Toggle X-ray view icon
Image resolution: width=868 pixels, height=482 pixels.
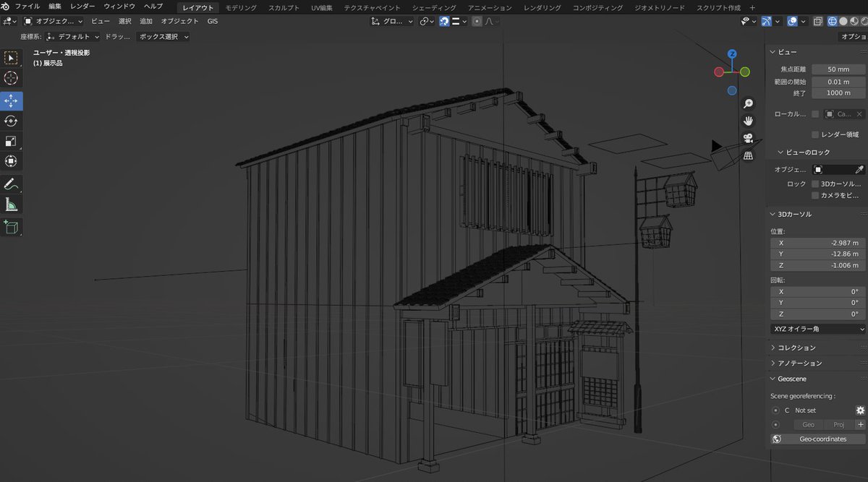coord(817,21)
